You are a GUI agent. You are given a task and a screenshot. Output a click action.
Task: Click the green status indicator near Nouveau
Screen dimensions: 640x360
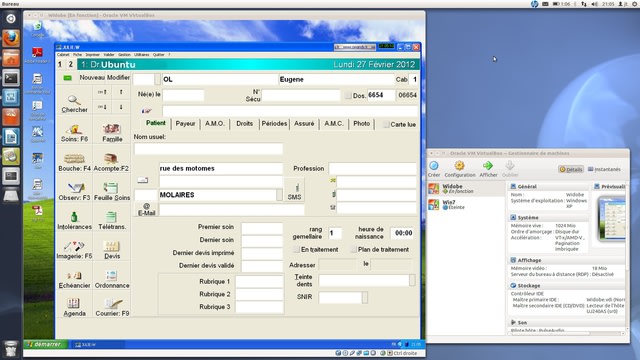click(68, 78)
